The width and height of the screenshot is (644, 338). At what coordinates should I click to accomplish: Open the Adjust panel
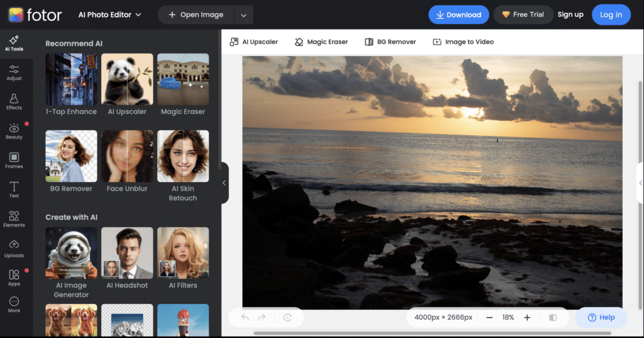(14, 73)
